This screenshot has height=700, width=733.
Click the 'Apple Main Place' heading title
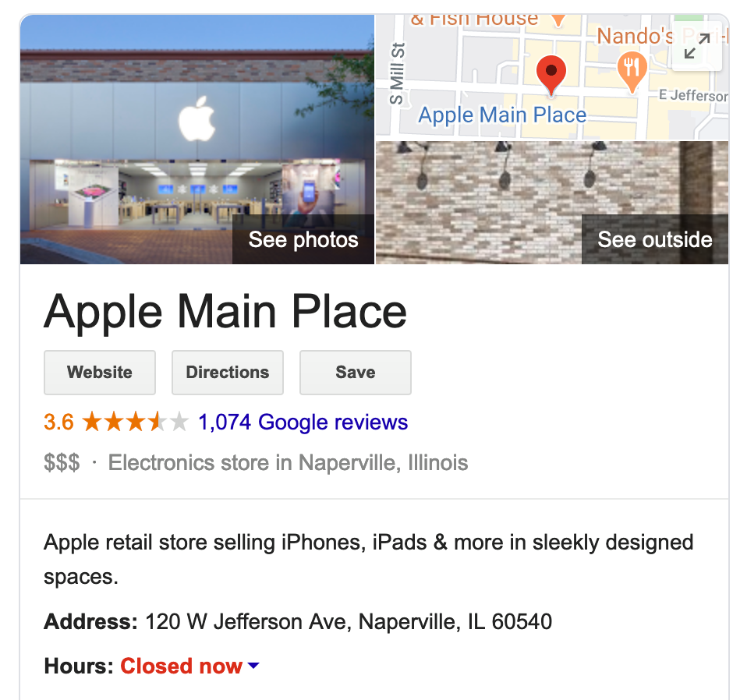point(225,311)
